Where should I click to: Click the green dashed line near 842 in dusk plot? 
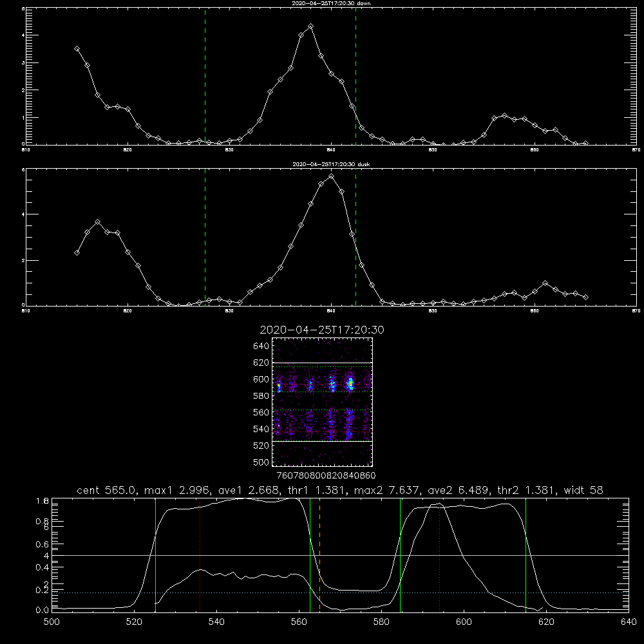click(355, 237)
